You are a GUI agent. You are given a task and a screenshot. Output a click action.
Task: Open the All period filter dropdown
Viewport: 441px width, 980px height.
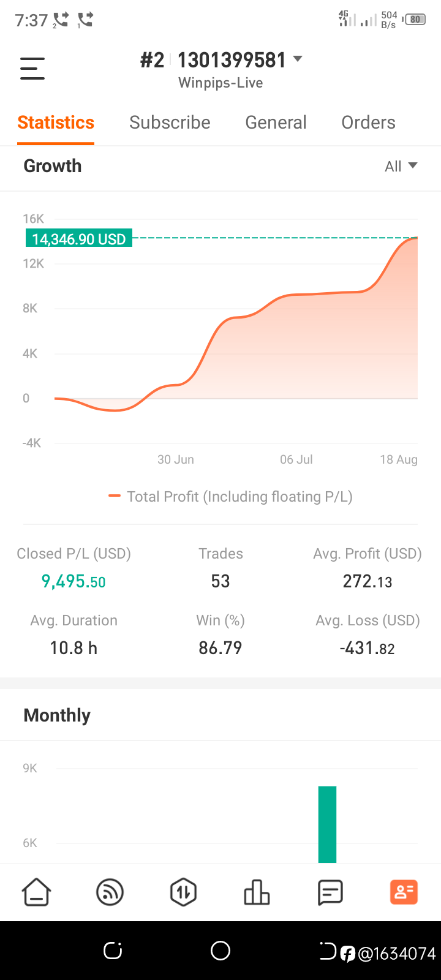tap(401, 166)
